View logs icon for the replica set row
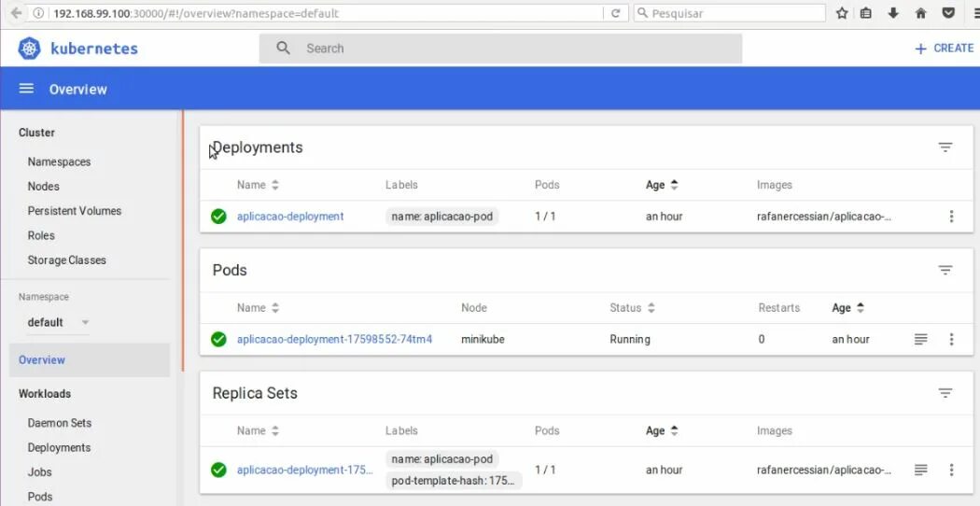Screen dimensions: 980x506 coord(920,470)
